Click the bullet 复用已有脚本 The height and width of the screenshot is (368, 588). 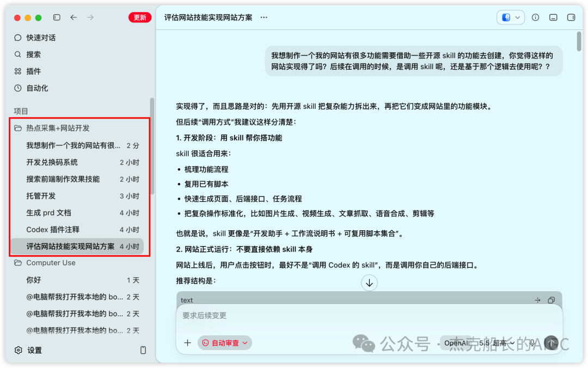coord(206,184)
